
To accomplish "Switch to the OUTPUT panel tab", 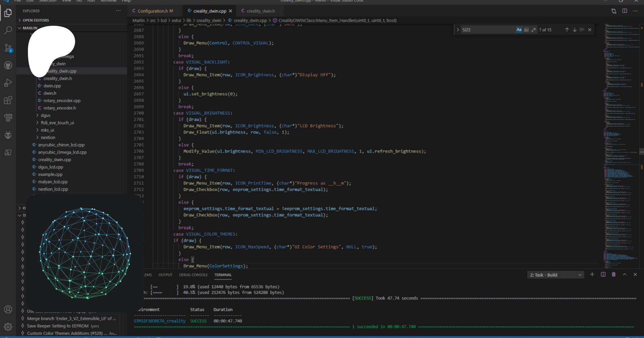I will (x=165, y=275).
